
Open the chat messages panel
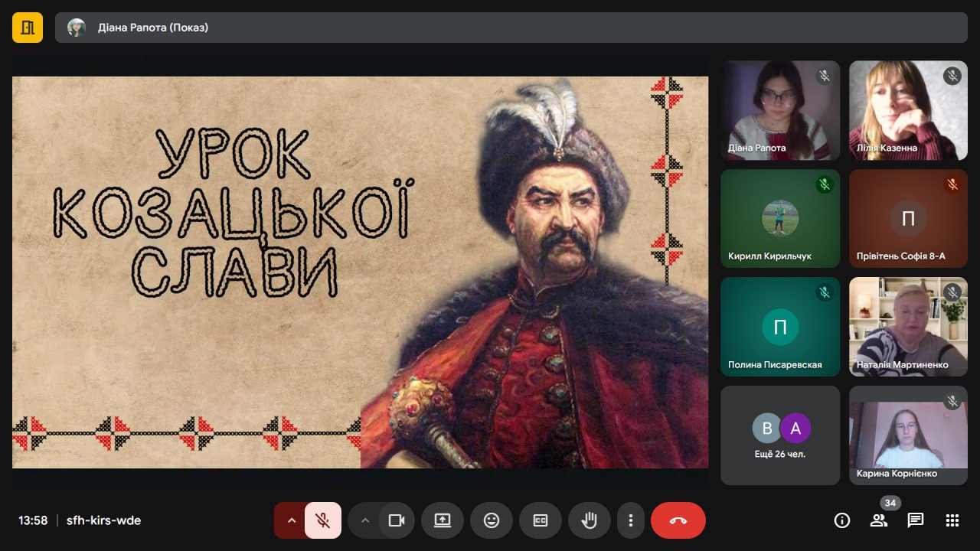[916, 520]
